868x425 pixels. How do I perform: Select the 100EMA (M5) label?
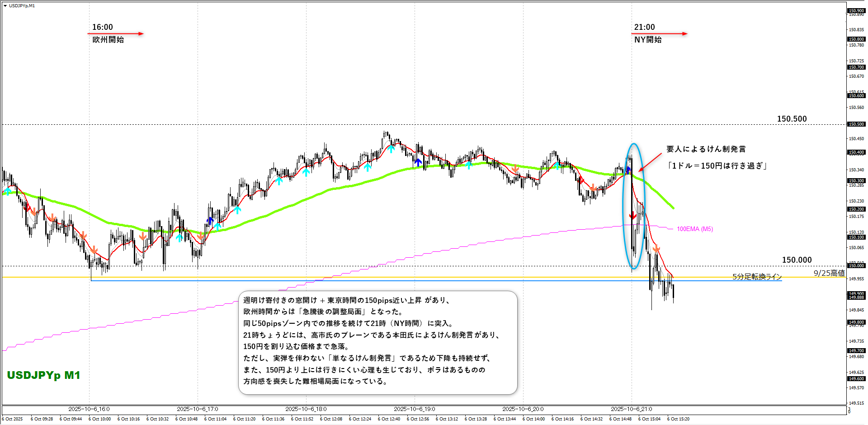[x=694, y=229]
